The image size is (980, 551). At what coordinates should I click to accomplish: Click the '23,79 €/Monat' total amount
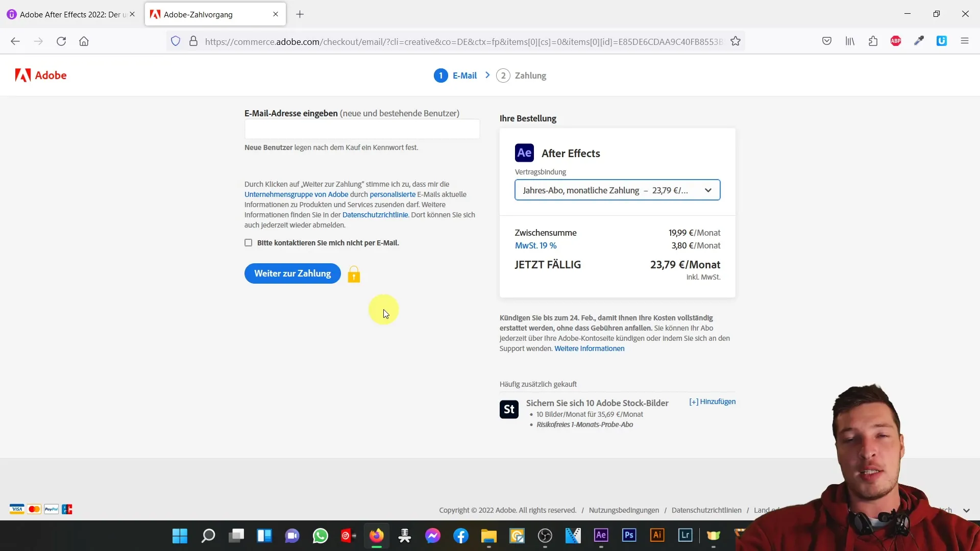685,265
